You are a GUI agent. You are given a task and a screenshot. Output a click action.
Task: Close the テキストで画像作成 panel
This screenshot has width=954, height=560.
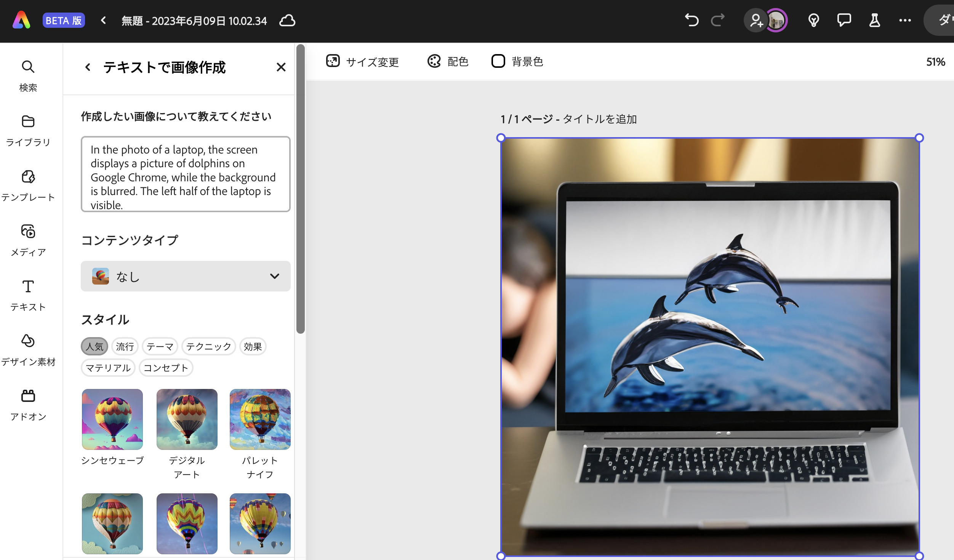click(x=281, y=67)
